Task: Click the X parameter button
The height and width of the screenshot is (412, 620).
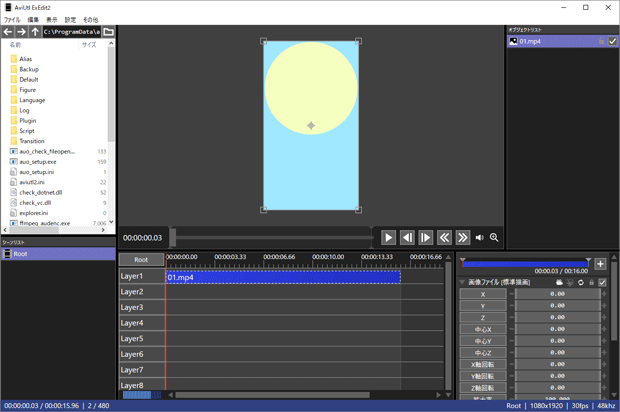Action: [x=483, y=294]
